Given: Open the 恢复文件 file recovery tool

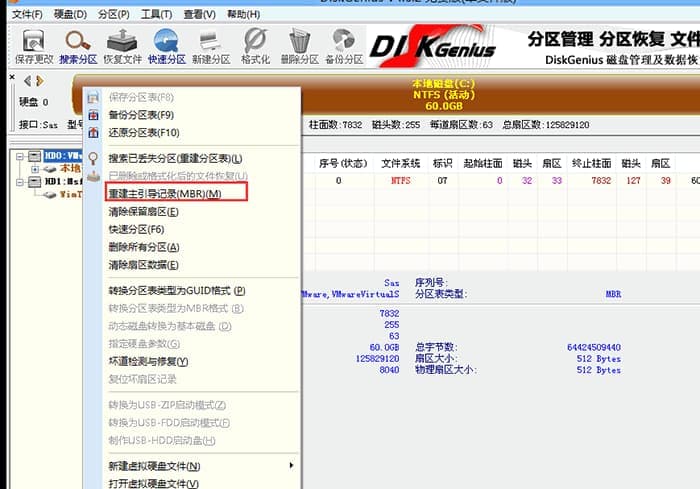Looking at the screenshot, I should pyautogui.click(x=122, y=45).
